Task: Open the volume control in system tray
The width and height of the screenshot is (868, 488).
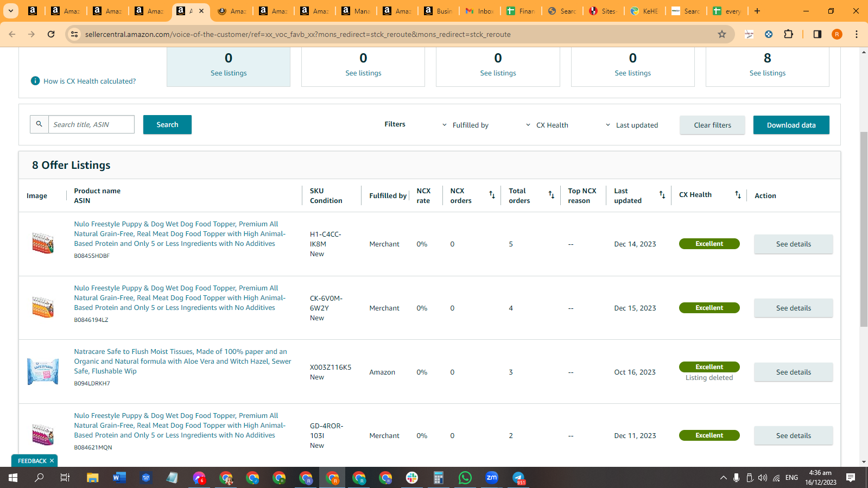Action: [763, 478]
